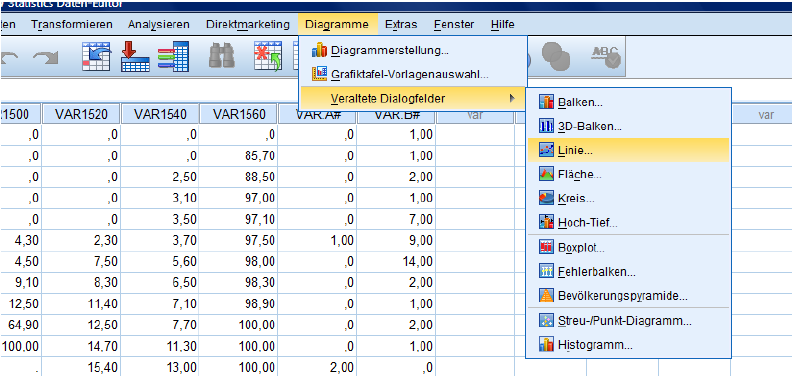Click cell 2,50 in VAR1540
This screenshot has width=797, height=379.
pyautogui.click(x=160, y=177)
